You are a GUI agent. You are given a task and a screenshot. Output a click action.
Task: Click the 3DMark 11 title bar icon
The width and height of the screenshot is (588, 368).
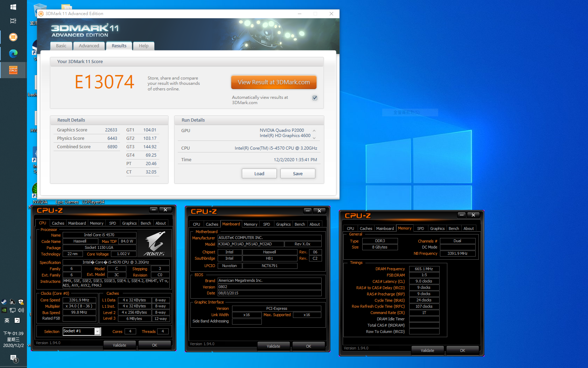point(41,14)
